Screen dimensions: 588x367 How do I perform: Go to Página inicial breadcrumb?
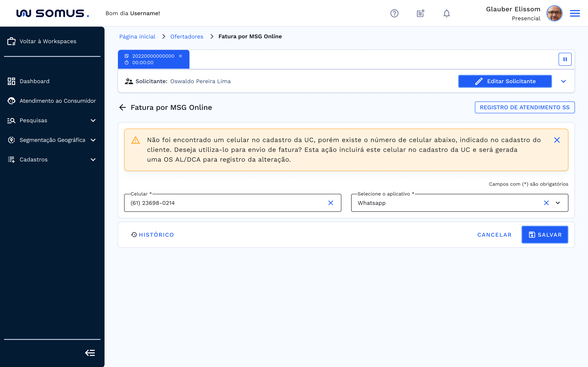[137, 36]
